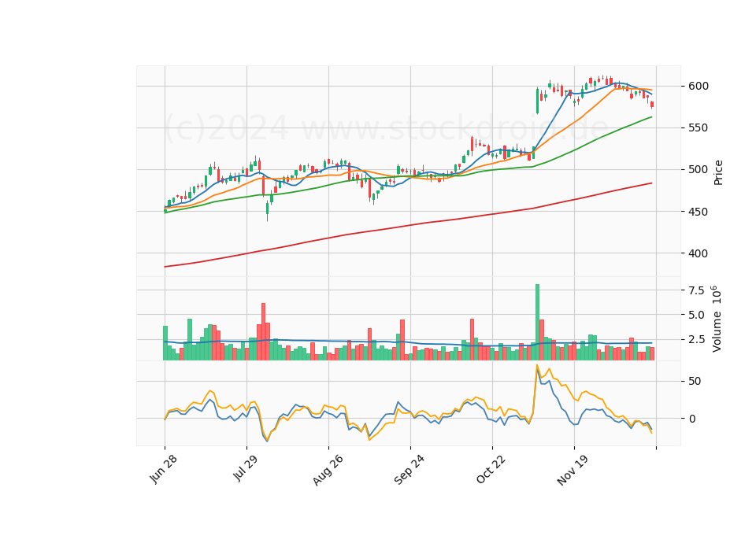Click the 'Jul 29' date label

pyautogui.click(x=246, y=467)
